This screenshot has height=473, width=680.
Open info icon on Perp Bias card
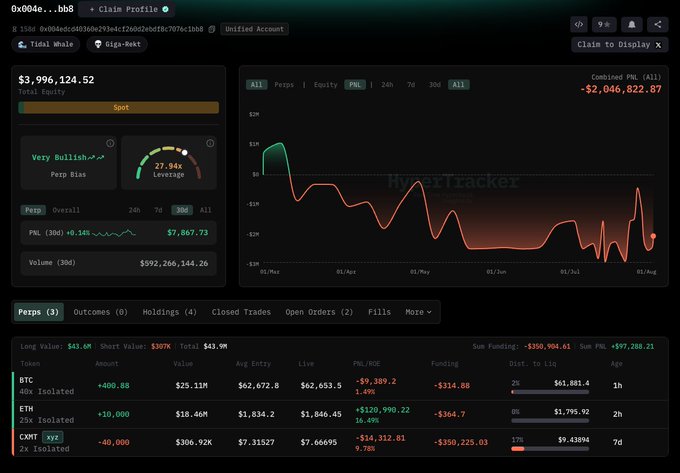click(x=110, y=143)
